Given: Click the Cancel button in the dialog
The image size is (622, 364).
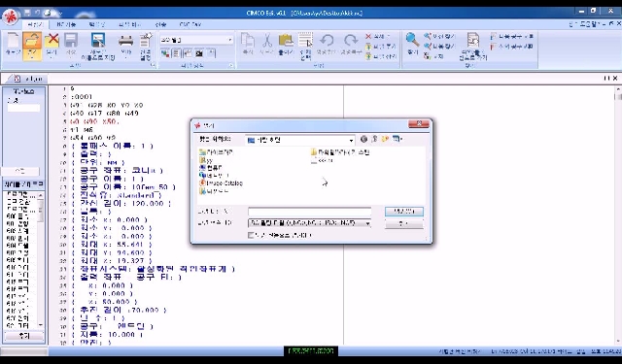Looking at the screenshot, I should point(404,224).
